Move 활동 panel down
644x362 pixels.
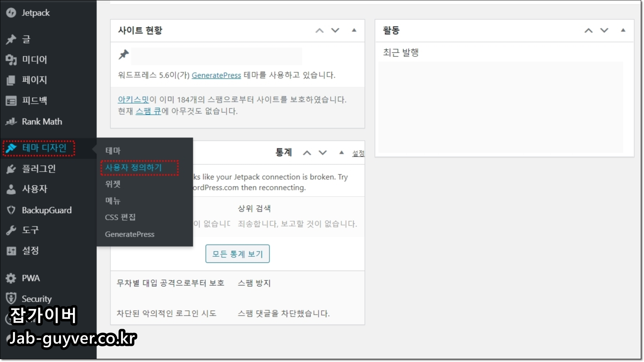(604, 30)
